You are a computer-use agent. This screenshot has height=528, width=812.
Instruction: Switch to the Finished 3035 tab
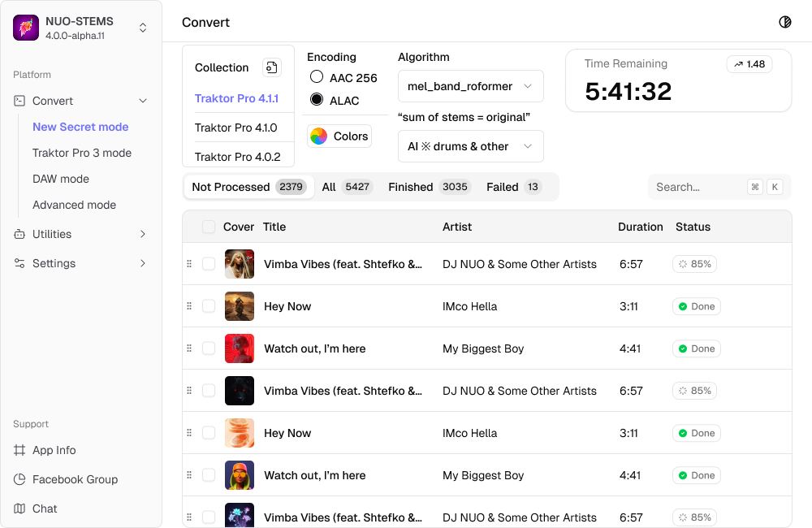coord(429,187)
